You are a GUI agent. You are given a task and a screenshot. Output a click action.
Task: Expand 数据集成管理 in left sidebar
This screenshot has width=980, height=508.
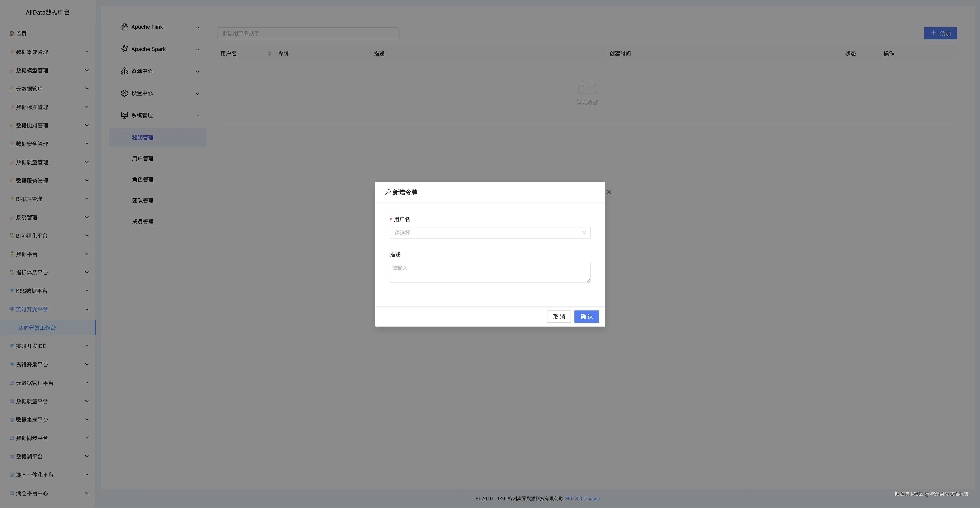tap(87, 52)
